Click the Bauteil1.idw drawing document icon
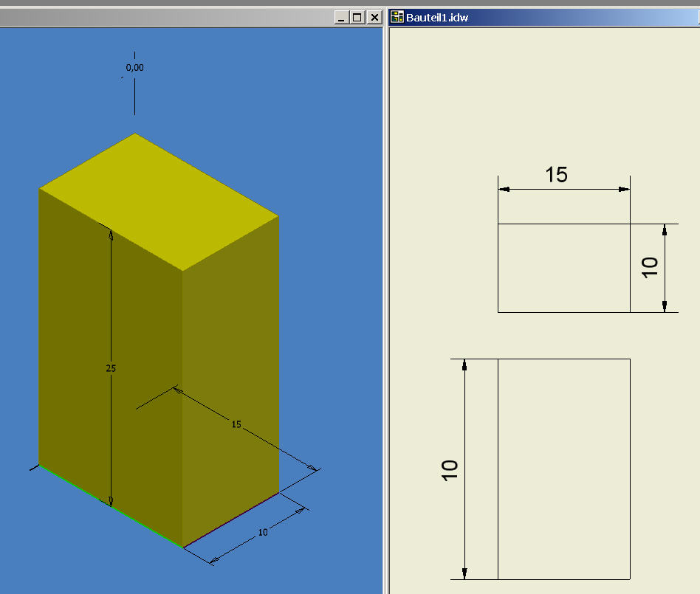This screenshot has width=700, height=594. pos(397,17)
